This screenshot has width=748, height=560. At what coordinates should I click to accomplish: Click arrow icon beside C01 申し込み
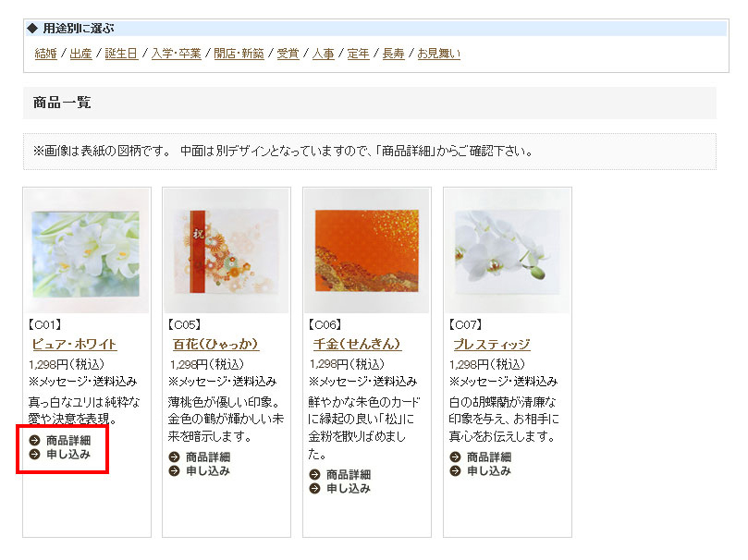click(34, 455)
